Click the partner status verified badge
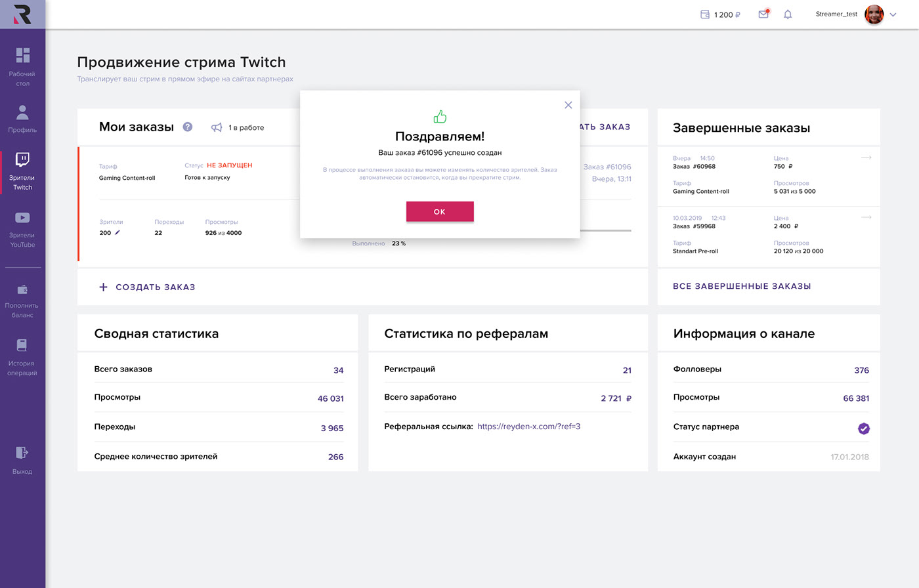 pos(864,429)
